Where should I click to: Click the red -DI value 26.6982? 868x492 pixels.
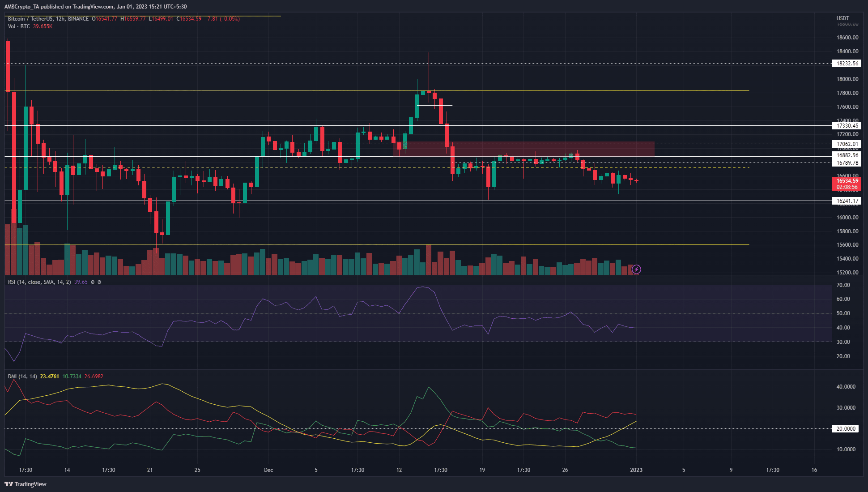click(94, 376)
